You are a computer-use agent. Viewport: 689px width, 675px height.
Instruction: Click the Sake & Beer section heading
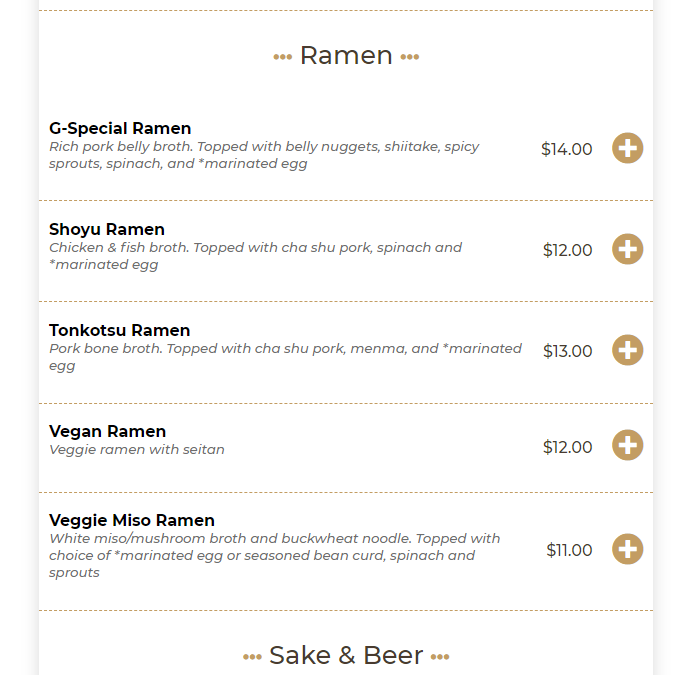pyautogui.click(x=346, y=655)
